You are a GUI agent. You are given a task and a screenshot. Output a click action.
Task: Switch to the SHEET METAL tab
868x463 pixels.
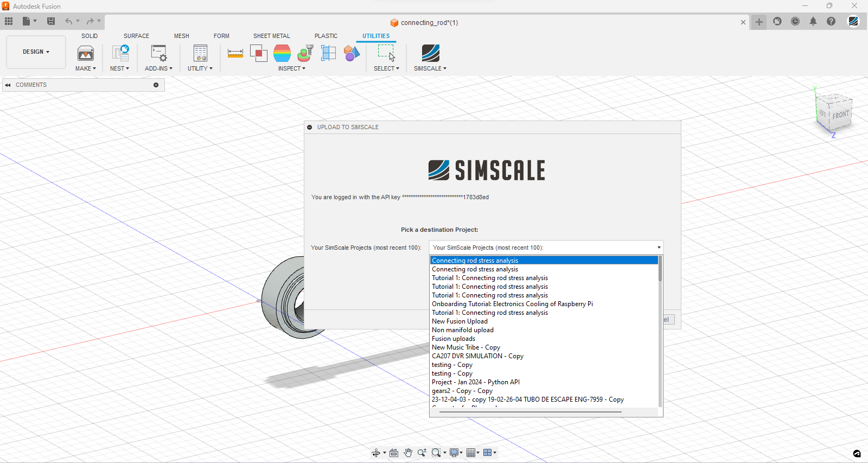272,36
